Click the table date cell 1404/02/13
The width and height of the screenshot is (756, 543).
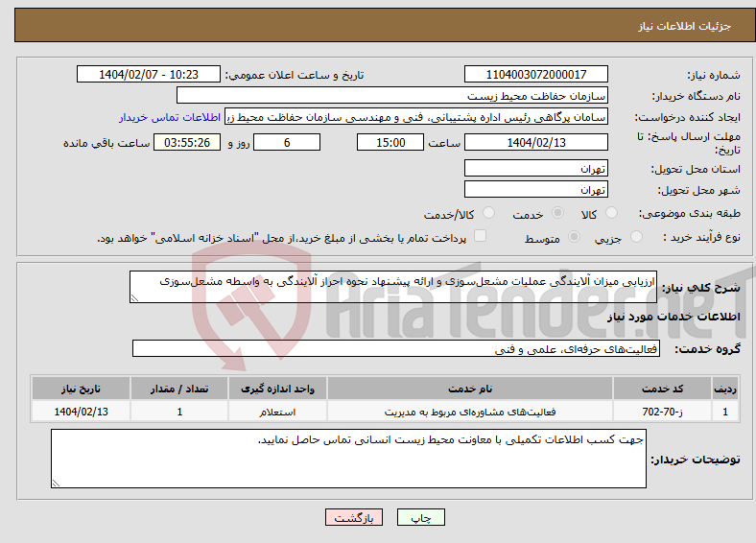pyautogui.click(x=81, y=412)
